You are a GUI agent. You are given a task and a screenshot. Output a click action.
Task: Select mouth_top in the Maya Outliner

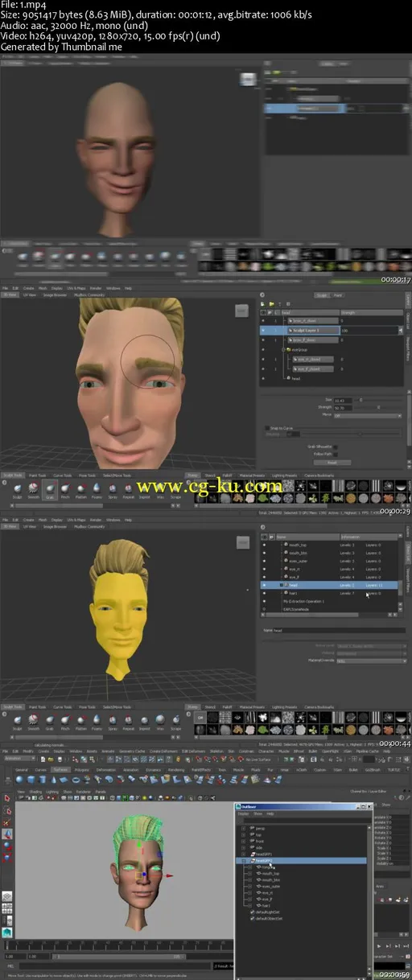[270, 873]
